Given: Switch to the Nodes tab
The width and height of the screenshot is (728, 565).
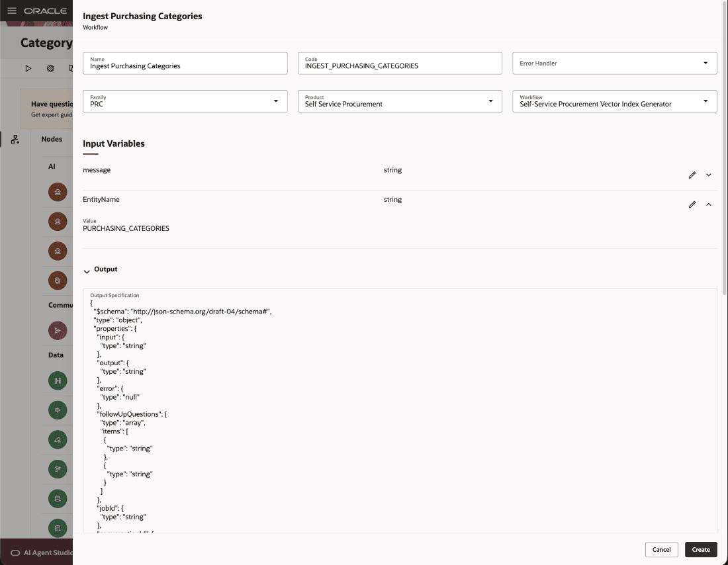Looking at the screenshot, I should click(52, 139).
